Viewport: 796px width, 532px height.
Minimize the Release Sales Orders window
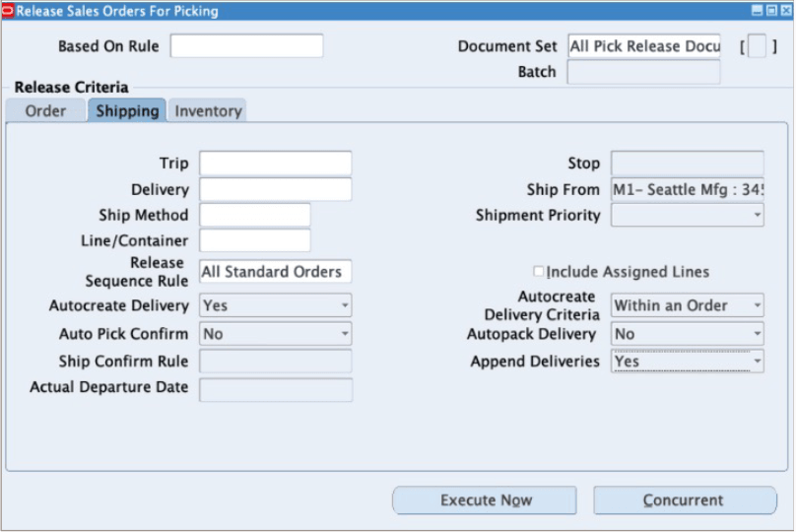tap(757, 11)
